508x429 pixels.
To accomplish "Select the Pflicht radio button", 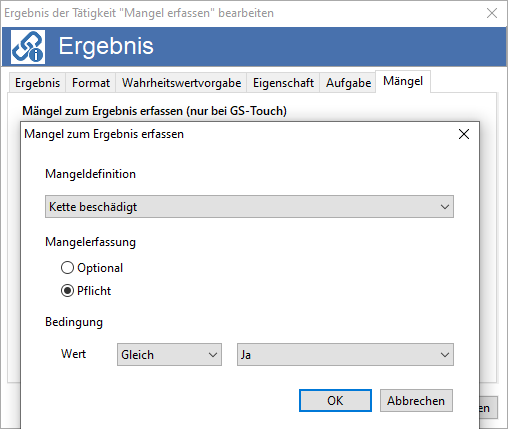I will [67, 291].
